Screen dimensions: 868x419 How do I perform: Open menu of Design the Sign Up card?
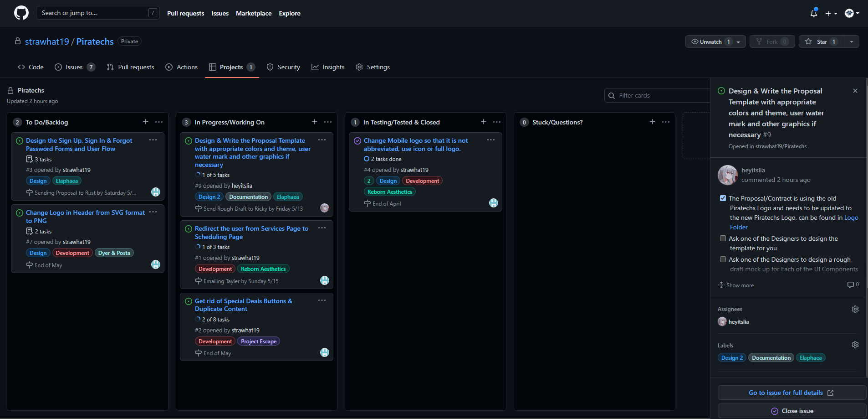153,140
